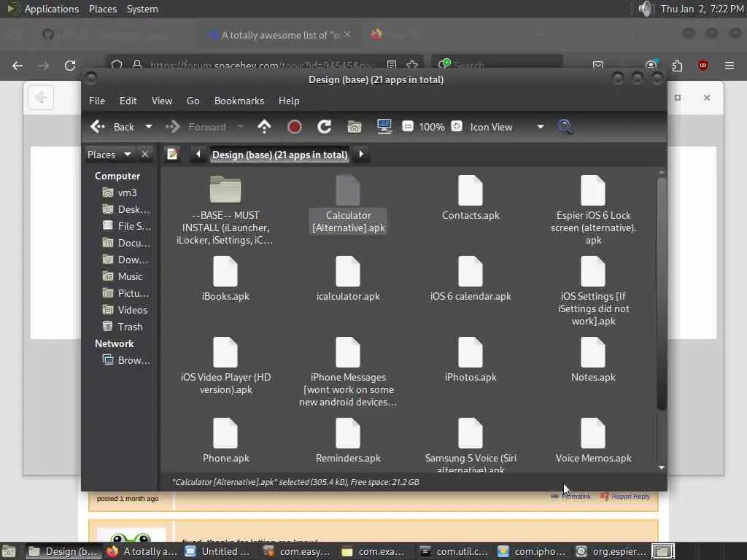Reload the current folder
The image size is (747, 560).
click(x=325, y=127)
